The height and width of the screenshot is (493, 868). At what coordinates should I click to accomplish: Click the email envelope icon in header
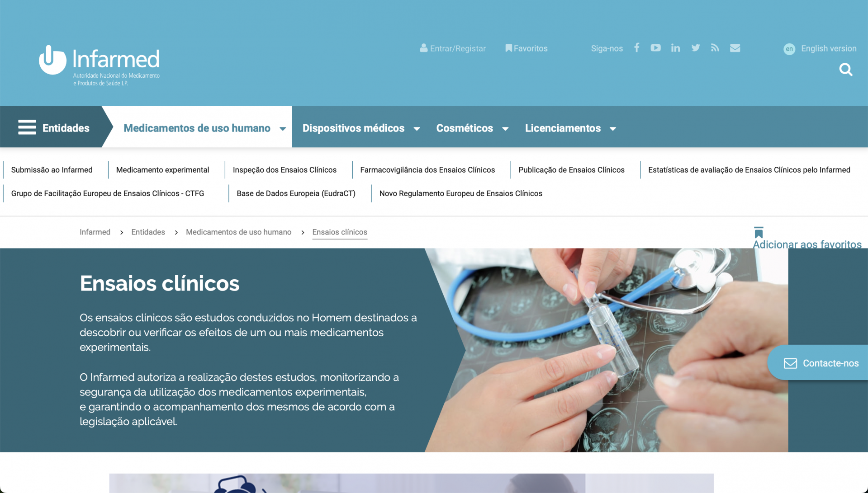pos(735,48)
